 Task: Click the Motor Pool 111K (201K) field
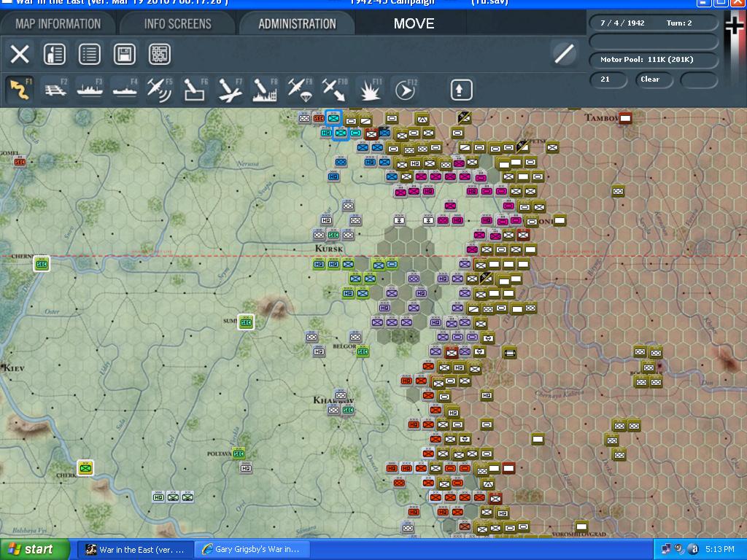coord(653,60)
